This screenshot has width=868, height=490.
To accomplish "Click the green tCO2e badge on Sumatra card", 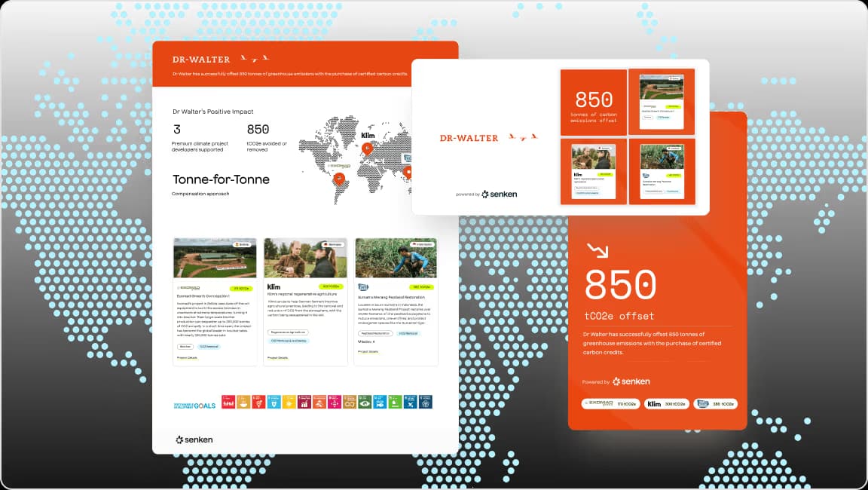I will click(421, 286).
